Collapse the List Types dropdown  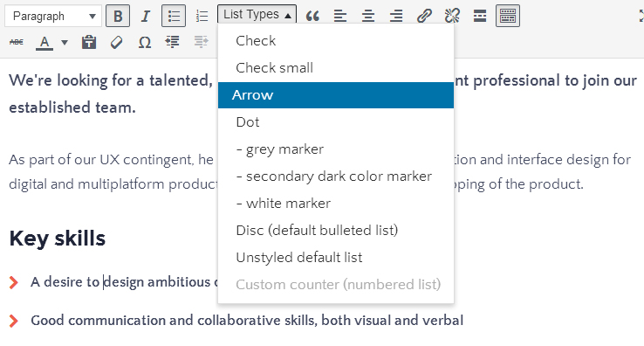pos(257,14)
